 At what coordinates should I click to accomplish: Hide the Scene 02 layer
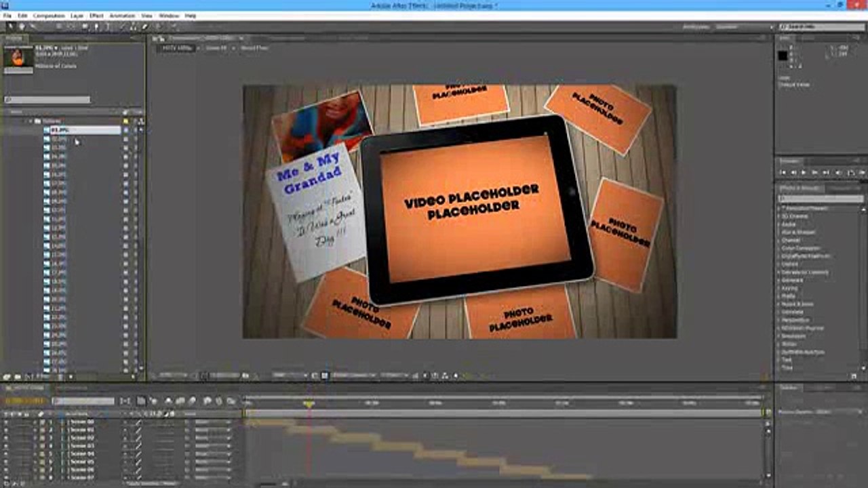[7, 438]
